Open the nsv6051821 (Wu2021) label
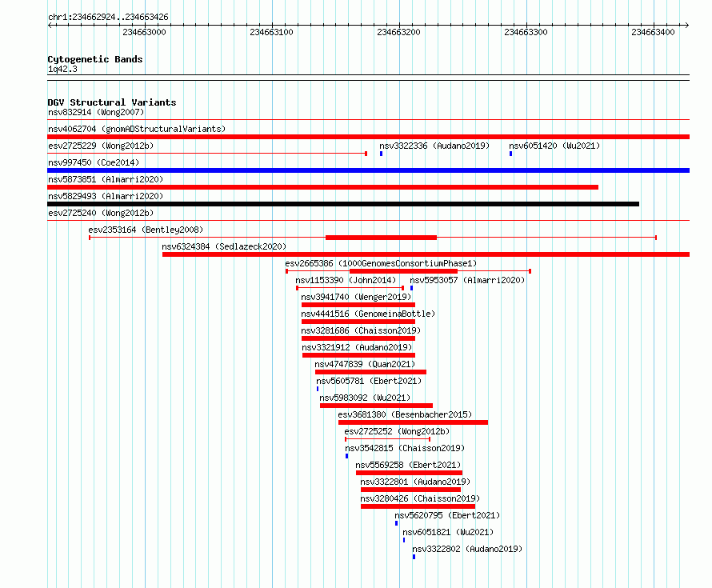This screenshot has height=588, width=712. [x=448, y=532]
